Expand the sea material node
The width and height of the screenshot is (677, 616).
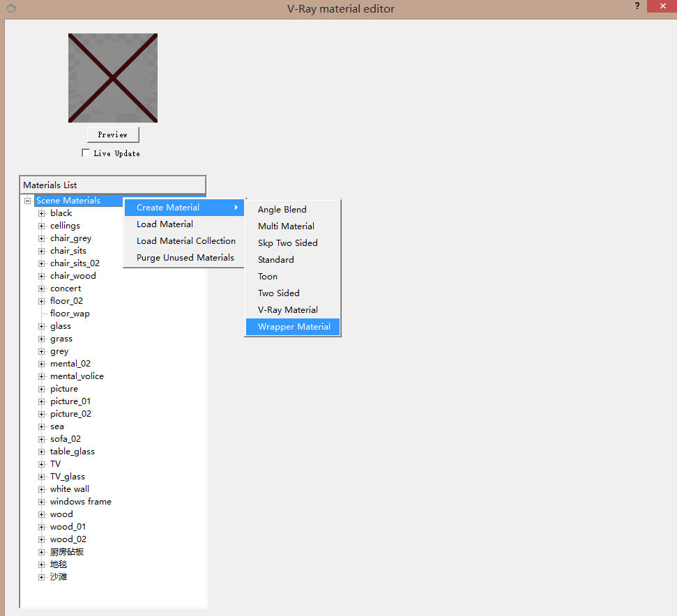point(41,426)
